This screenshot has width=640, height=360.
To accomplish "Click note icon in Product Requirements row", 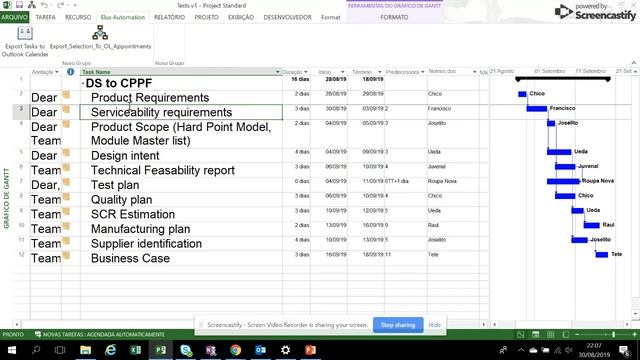I will pyautogui.click(x=66, y=95).
